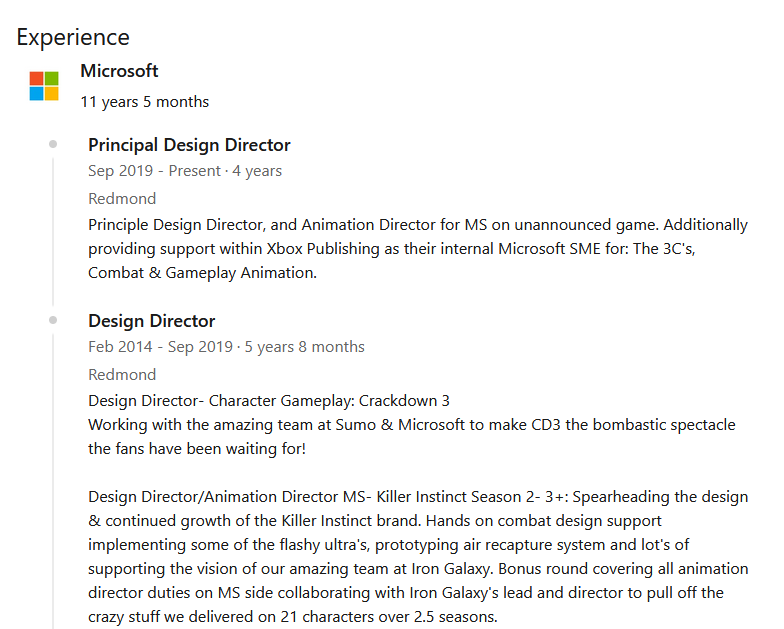Select the "11 years 5 months" duration text
Viewport: 784px width, 629px height.
(x=145, y=101)
